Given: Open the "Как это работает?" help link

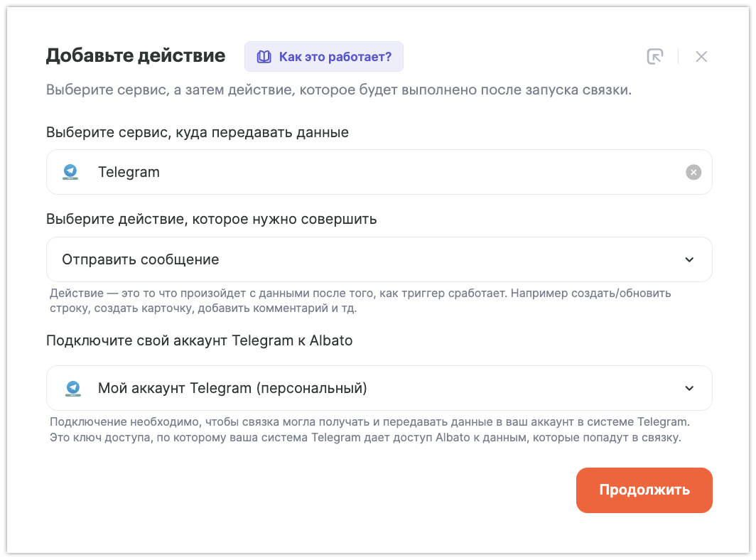Looking at the screenshot, I should [335, 57].
